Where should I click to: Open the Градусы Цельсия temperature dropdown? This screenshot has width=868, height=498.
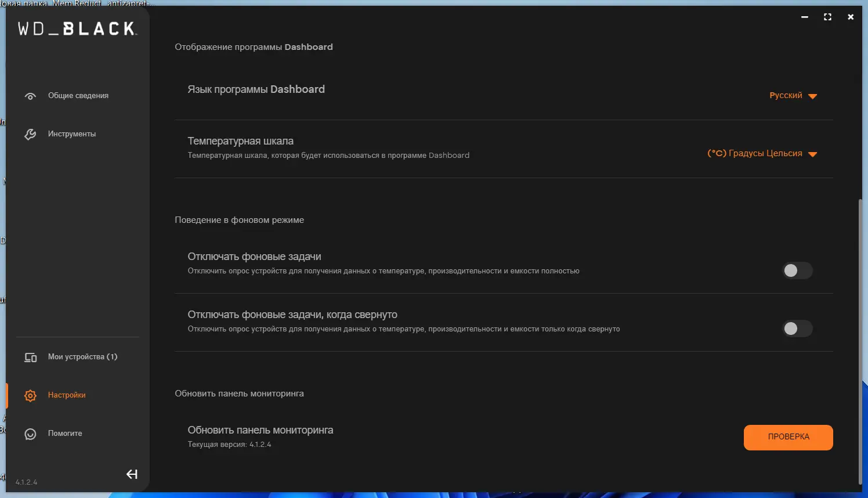pos(762,154)
